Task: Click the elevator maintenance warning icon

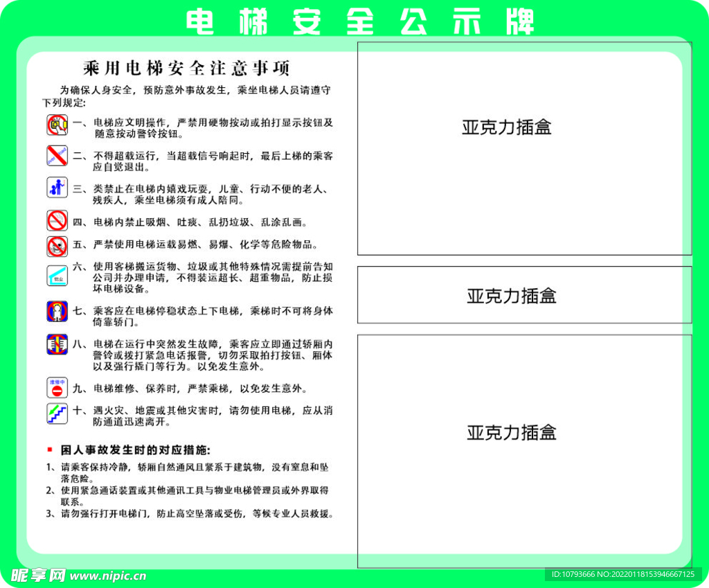Action: [x=57, y=387]
